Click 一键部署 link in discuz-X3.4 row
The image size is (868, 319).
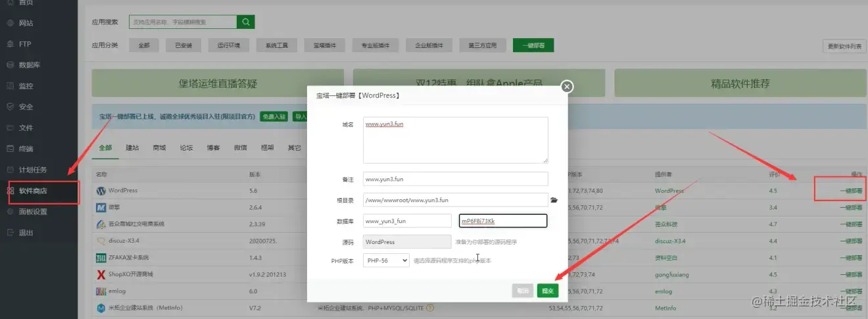[x=851, y=241]
